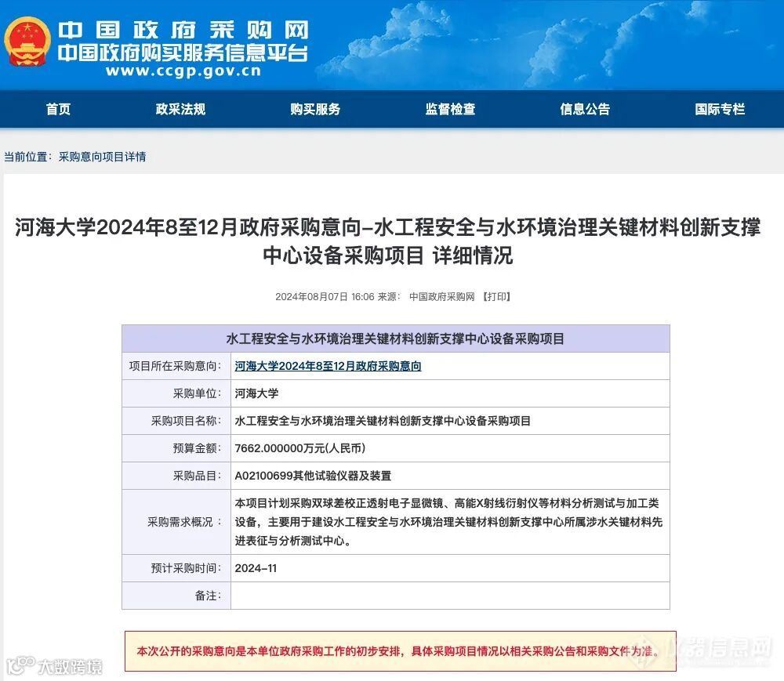Screen dimensions: 784x681
Task: Open the 国际专栏 navigation item
Action: 720,110
